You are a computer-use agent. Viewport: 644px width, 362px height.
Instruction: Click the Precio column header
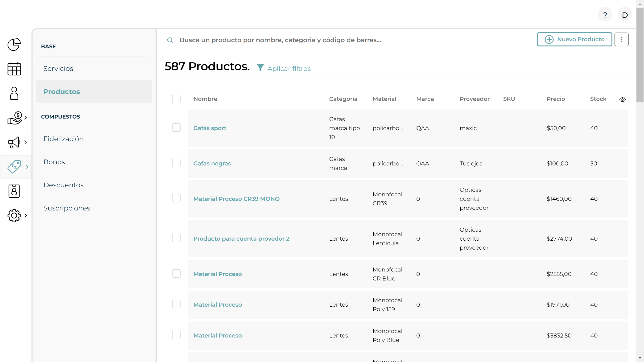[556, 99]
